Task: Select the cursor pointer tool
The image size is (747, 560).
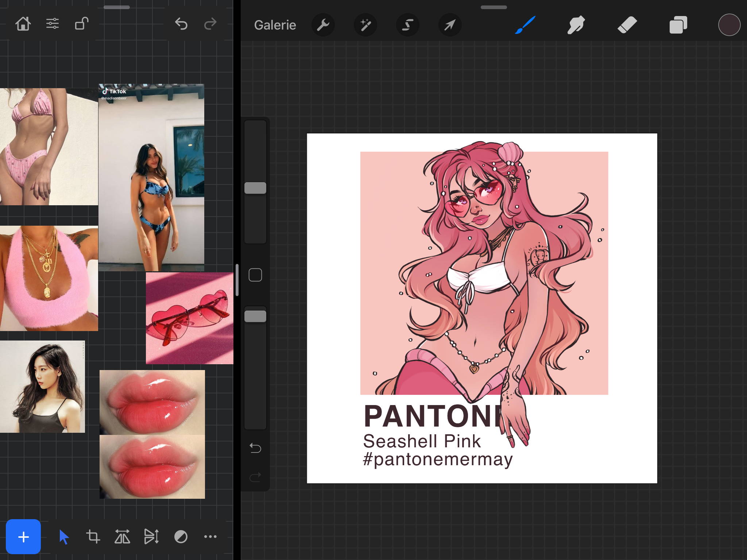Action: 64,537
